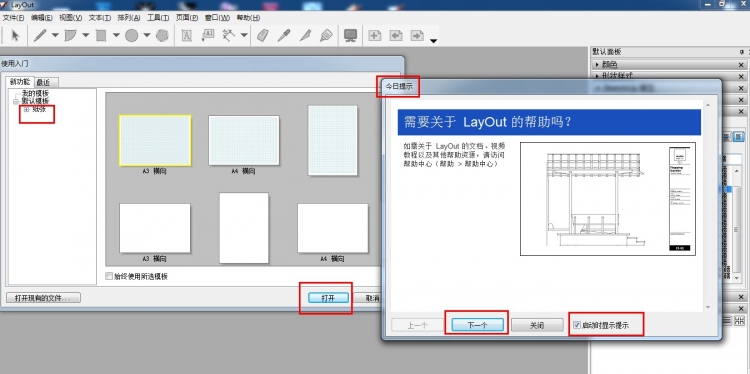Click tip dialog scrollbar up arrow

tap(708, 105)
